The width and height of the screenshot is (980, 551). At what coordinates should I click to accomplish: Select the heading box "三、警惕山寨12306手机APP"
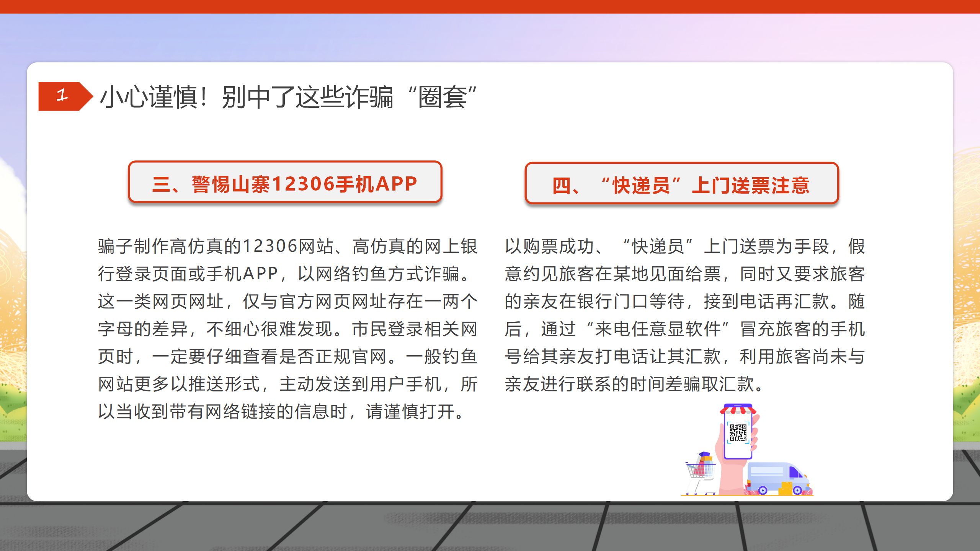click(285, 183)
